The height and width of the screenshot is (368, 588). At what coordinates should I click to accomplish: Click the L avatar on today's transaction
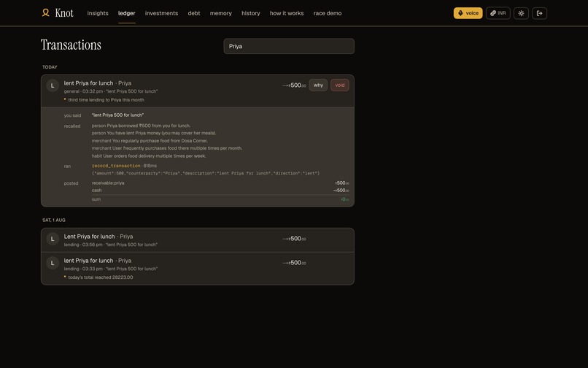[53, 85]
